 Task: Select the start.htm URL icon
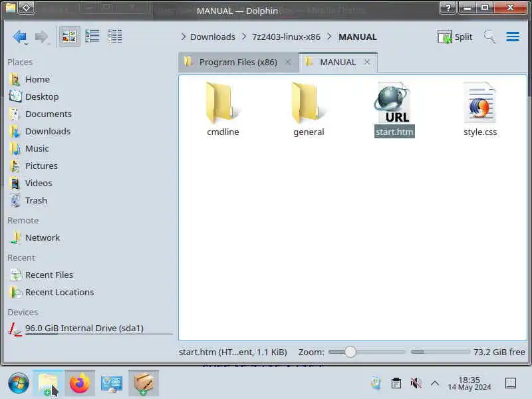[394, 103]
